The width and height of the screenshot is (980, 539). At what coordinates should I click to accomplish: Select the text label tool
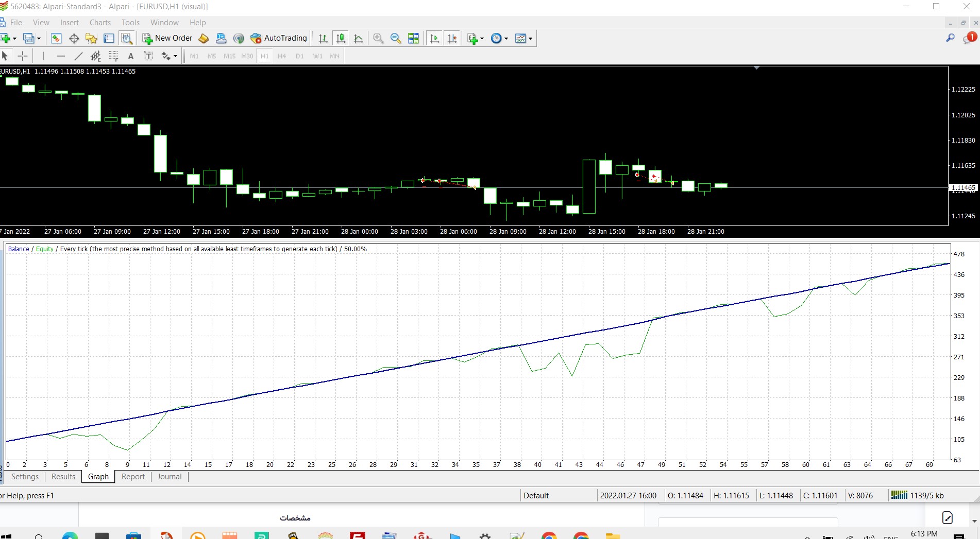tap(148, 56)
